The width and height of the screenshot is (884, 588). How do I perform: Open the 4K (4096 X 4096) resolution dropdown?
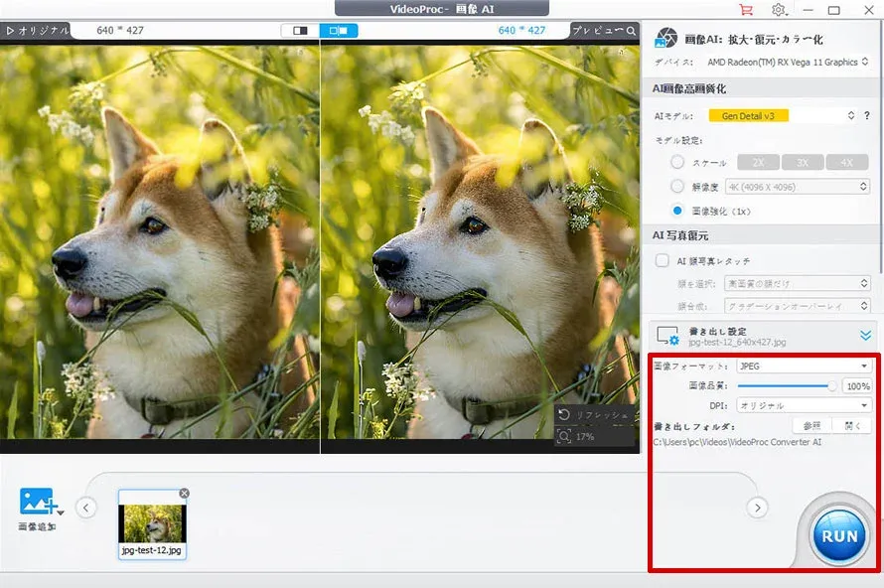(798, 187)
